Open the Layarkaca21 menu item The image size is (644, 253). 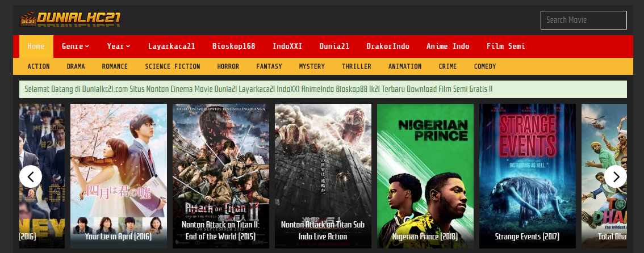172,47
